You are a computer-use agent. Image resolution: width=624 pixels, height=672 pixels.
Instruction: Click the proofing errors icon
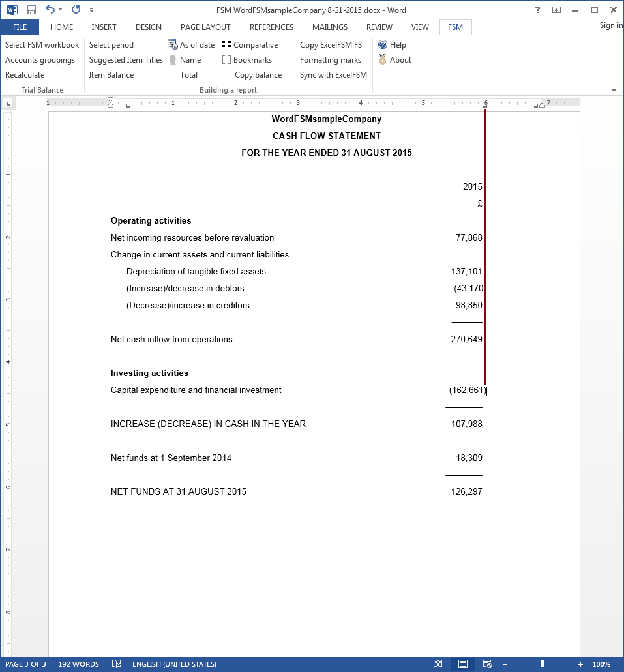(116, 664)
